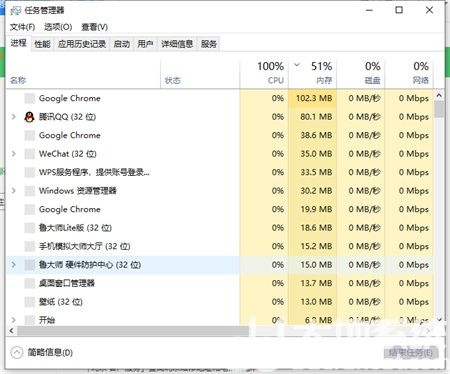The width and height of the screenshot is (450, 374).
Task: Click the icon beside Windows 资源管理器
Action: 30,191
